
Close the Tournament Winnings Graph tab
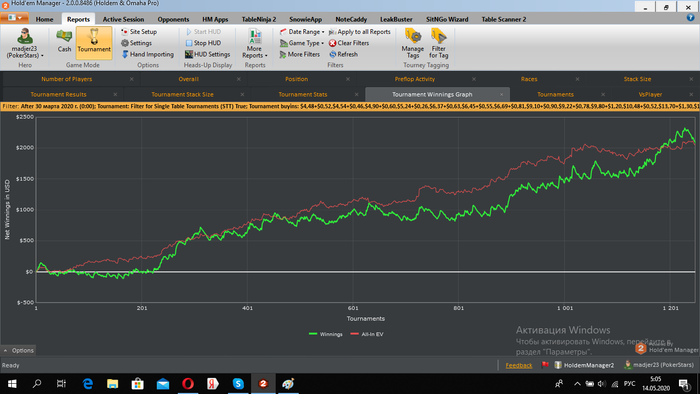point(501,95)
